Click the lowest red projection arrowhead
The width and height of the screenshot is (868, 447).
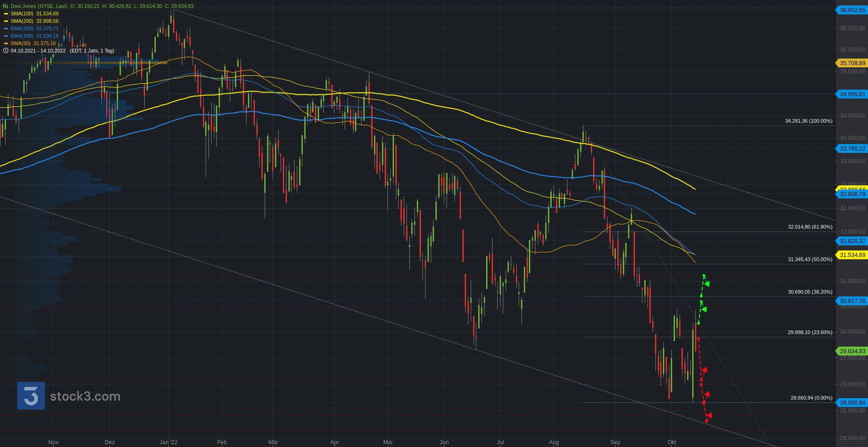708,415
